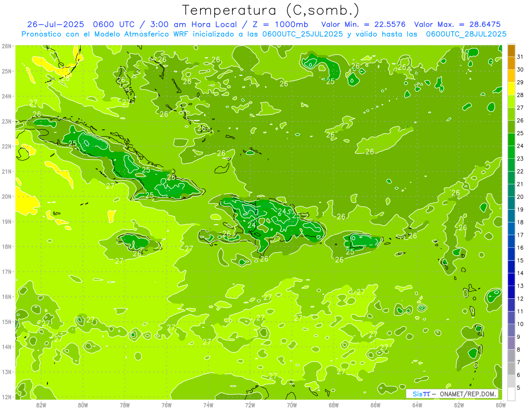Click the '15N' latitude axis label
532x411 pixels.
pyautogui.click(x=7, y=321)
